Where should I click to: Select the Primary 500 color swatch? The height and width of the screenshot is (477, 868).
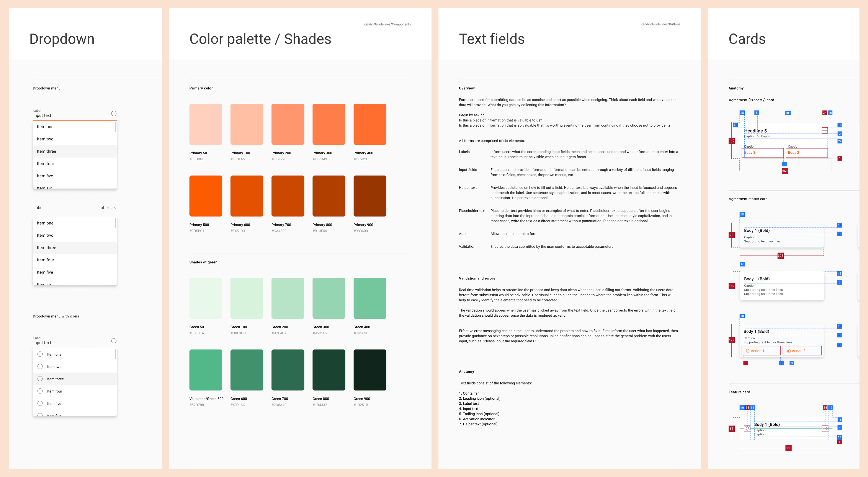tap(206, 196)
